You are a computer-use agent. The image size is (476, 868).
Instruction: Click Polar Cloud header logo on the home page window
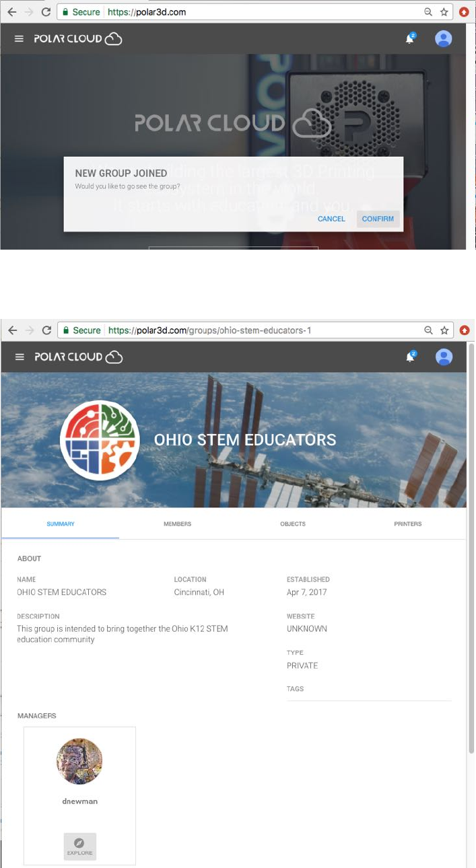[x=78, y=39]
